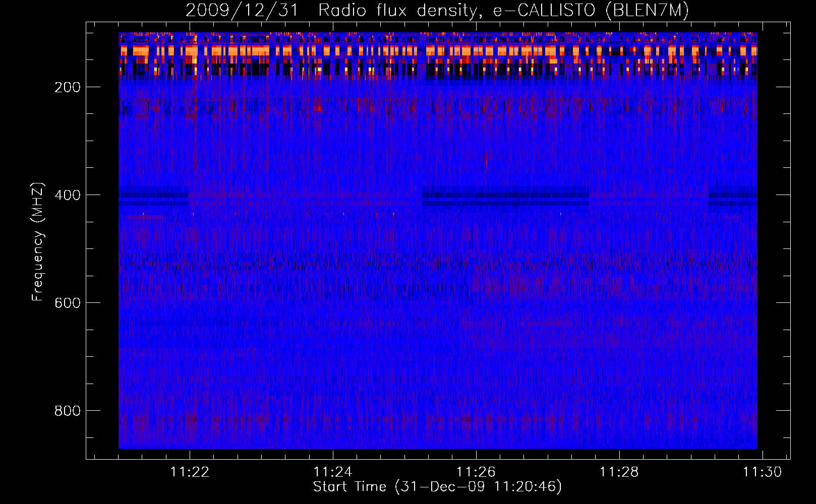Click the 11:24 time tick label
The image size is (816, 504).
tap(333, 472)
